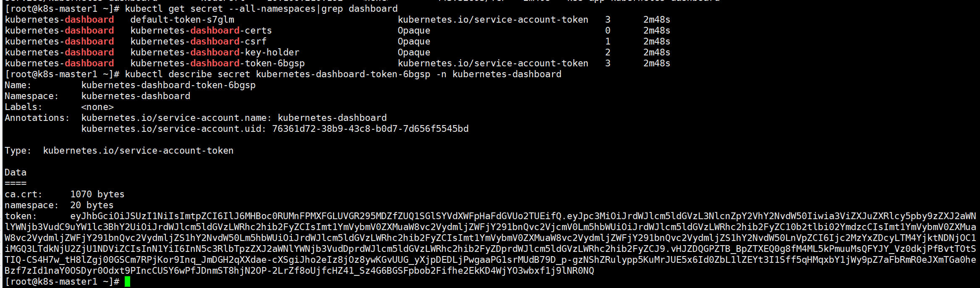Screen dimensions: 980x288
Task: Click the Labels value <none>
Action: [x=97, y=107]
